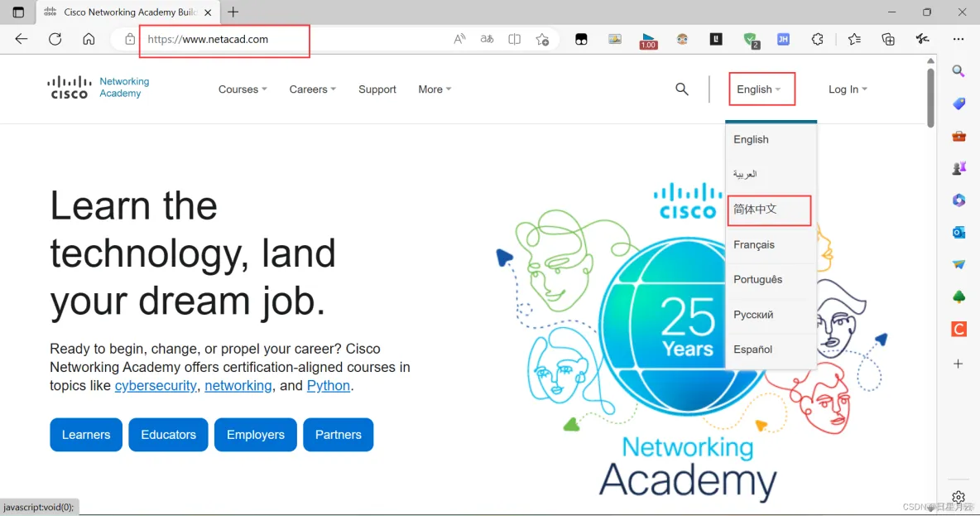Open the black mask extension icon
The image size is (980, 516).
(581, 40)
